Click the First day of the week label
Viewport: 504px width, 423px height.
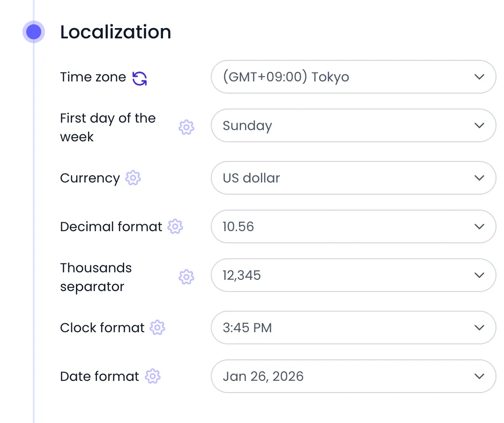click(108, 128)
